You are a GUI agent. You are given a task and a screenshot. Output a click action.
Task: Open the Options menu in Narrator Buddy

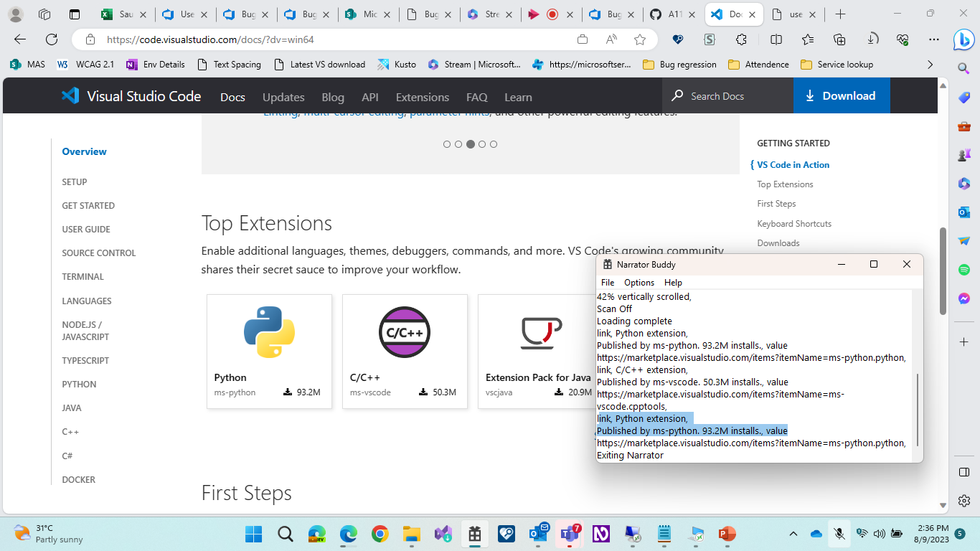(639, 282)
